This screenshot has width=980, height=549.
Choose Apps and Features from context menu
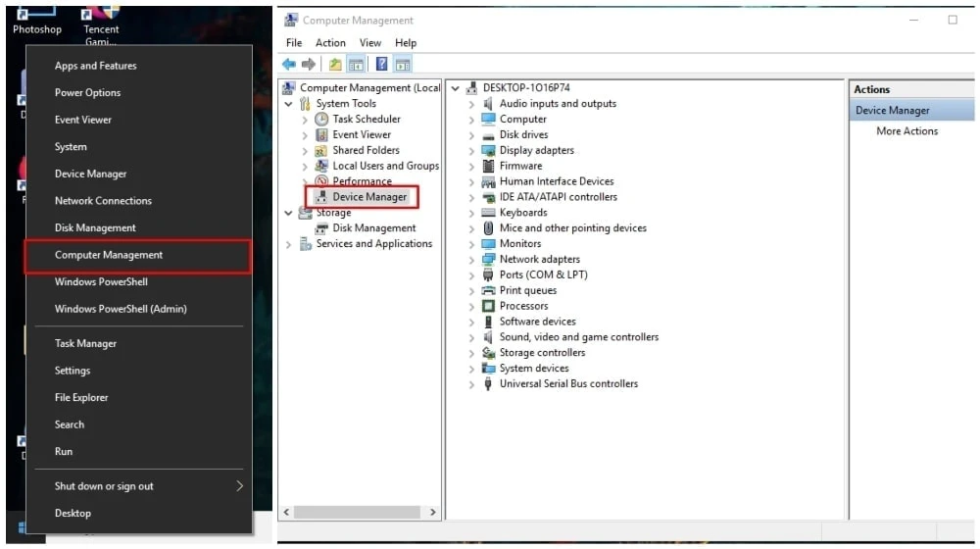[x=139, y=66]
